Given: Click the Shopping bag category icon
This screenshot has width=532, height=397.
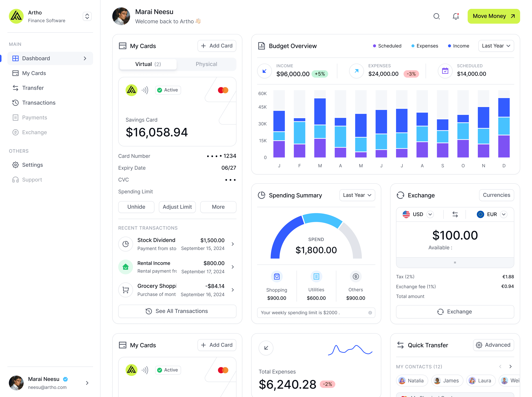Looking at the screenshot, I should [277, 276].
